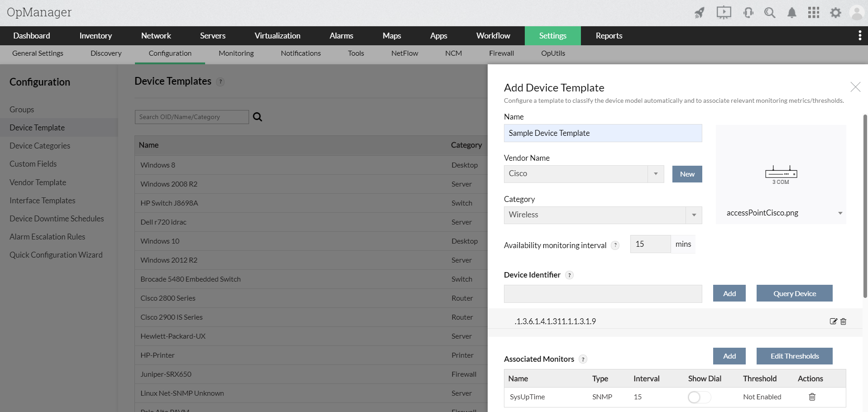
Task: Open the Alarms menu
Action: [341, 35]
